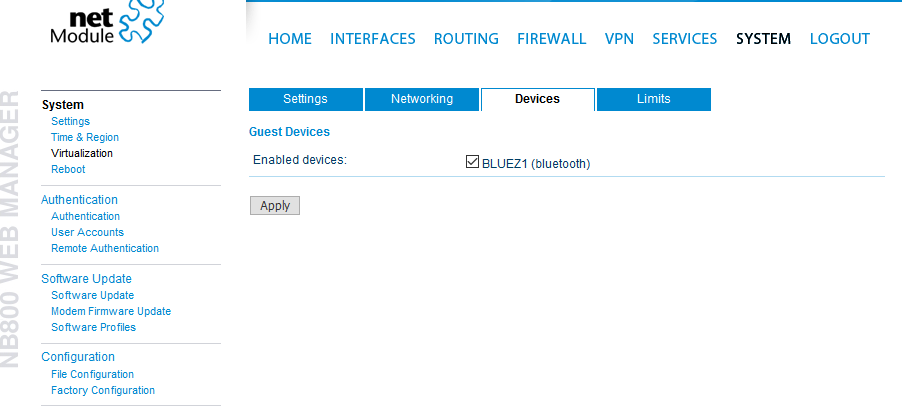Switch to the Settings tab
This screenshot has width=902, height=408.
[305, 99]
